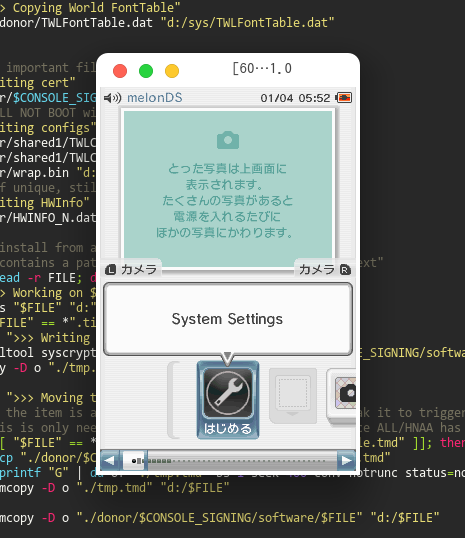Open the camera app icon in menu
Screen dimensions: 465x538
point(341,395)
